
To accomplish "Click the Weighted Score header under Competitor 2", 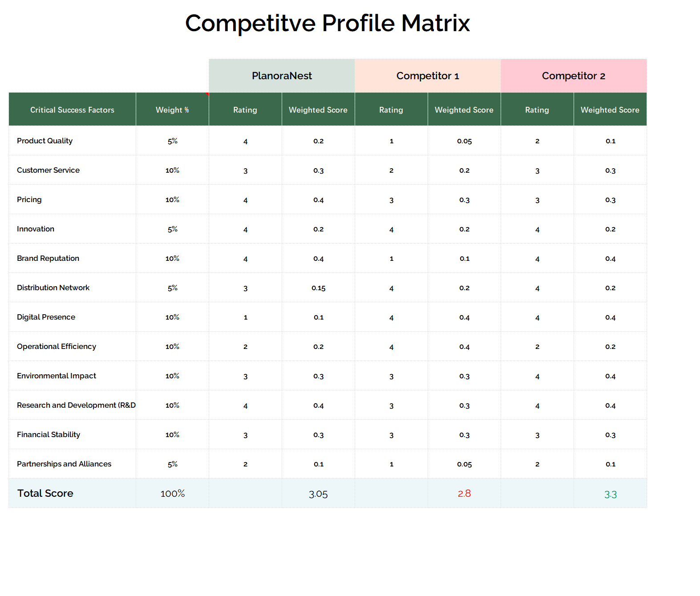I will [x=610, y=109].
